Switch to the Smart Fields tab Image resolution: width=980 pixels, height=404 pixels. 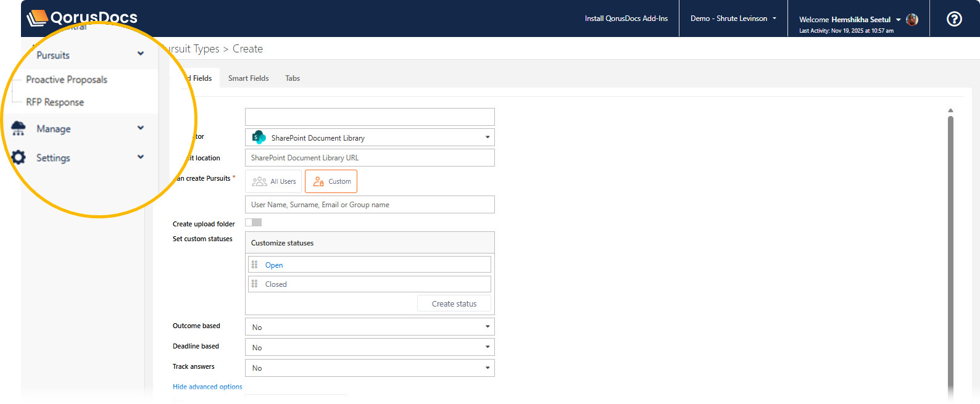(248, 78)
